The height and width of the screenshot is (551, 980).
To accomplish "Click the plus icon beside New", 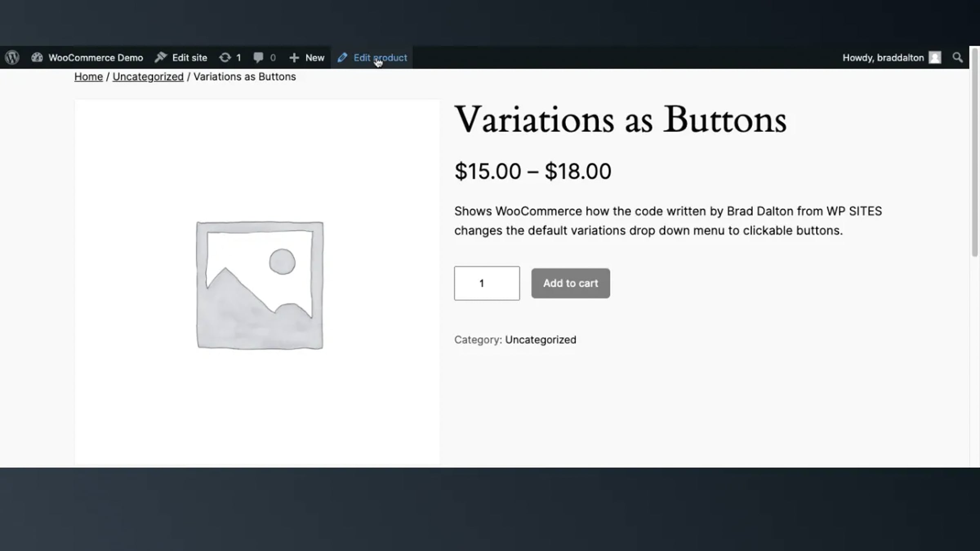I will [x=294, y=58].
